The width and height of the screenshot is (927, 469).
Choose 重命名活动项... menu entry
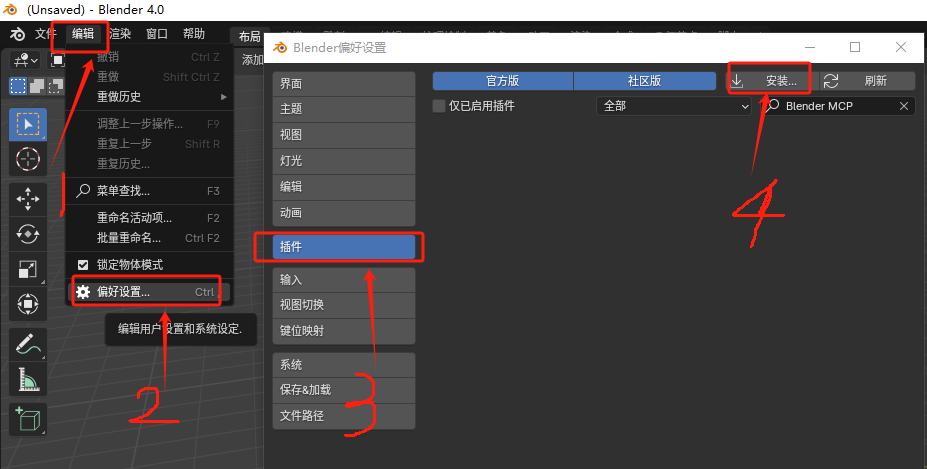[x=150, y=218]
